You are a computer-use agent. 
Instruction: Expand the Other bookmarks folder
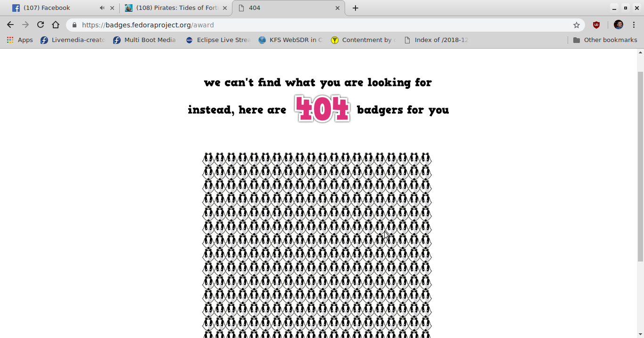pos(605,40)
